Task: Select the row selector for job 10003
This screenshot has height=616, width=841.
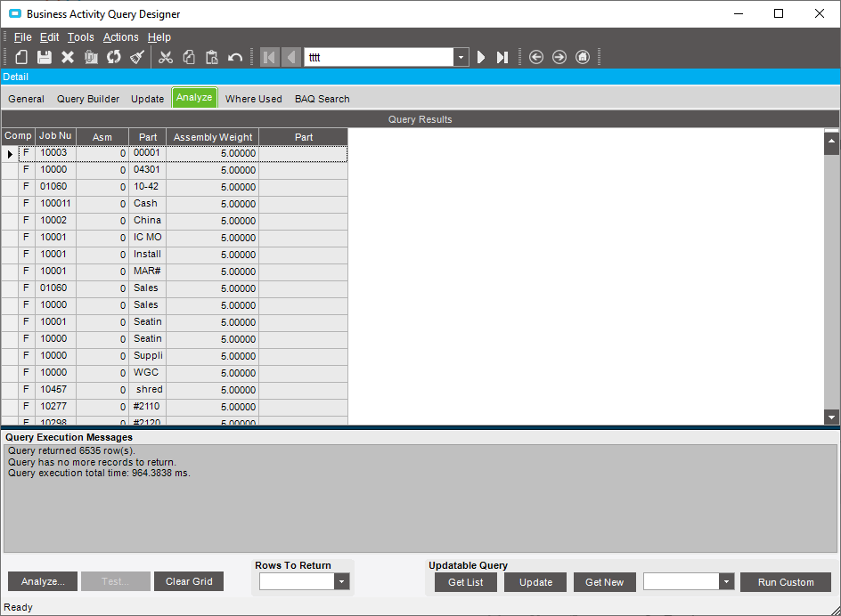Action: click(10, 154)
